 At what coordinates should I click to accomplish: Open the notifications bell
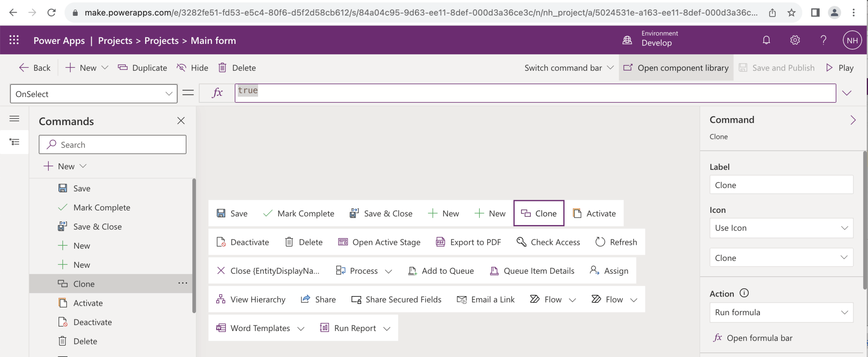(x=766, y=40)
